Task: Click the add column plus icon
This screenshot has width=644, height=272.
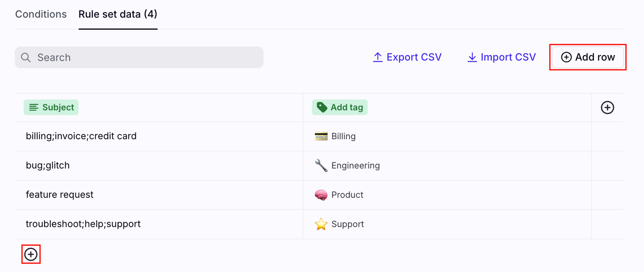Action: point(607,108)
